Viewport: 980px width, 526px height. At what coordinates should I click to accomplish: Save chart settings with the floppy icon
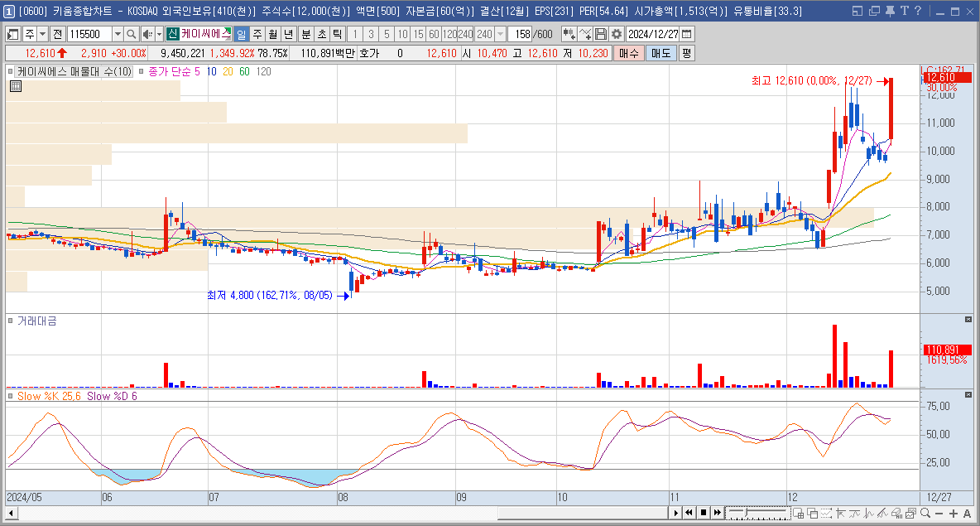[601, 35]
